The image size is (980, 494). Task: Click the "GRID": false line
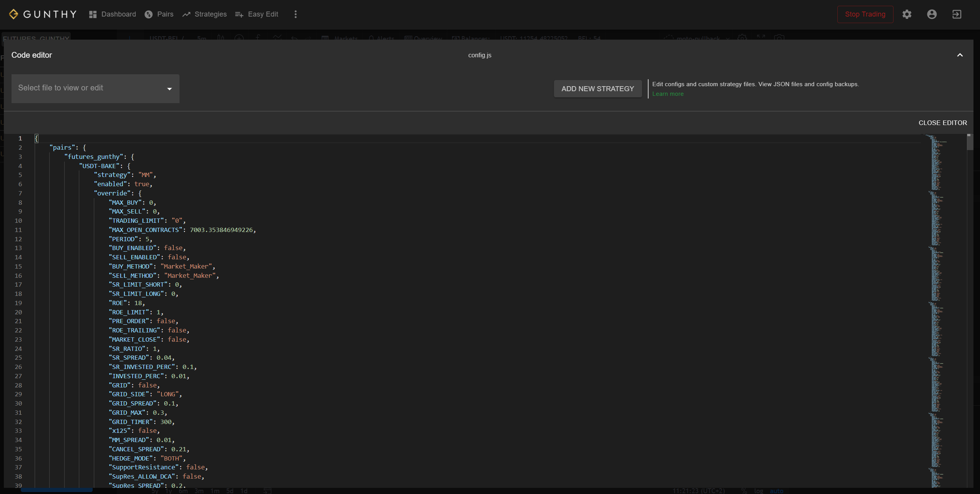(x=134, y=385)
